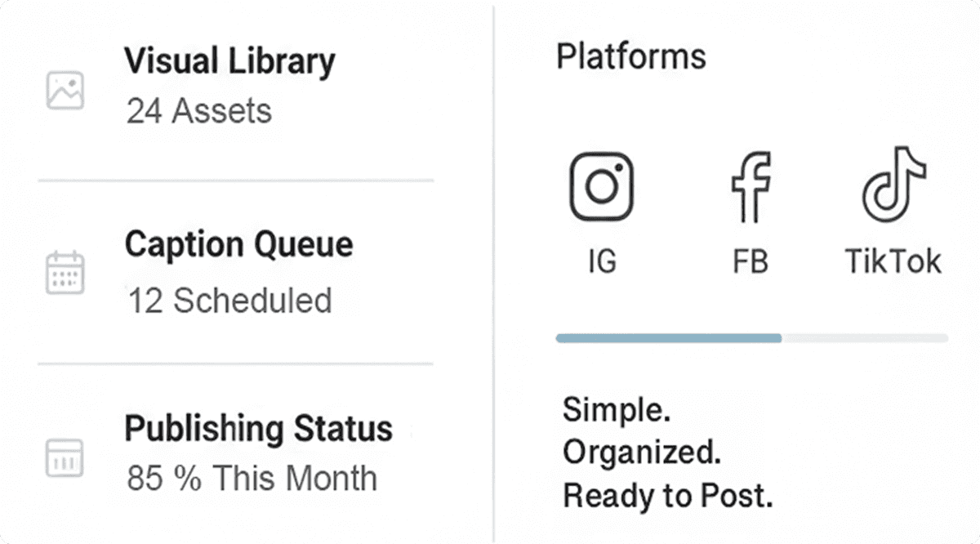980x544 pixels.
Task: Click the Ready to Post tagline
Action: pyautogui.click(x=667, y=495)
